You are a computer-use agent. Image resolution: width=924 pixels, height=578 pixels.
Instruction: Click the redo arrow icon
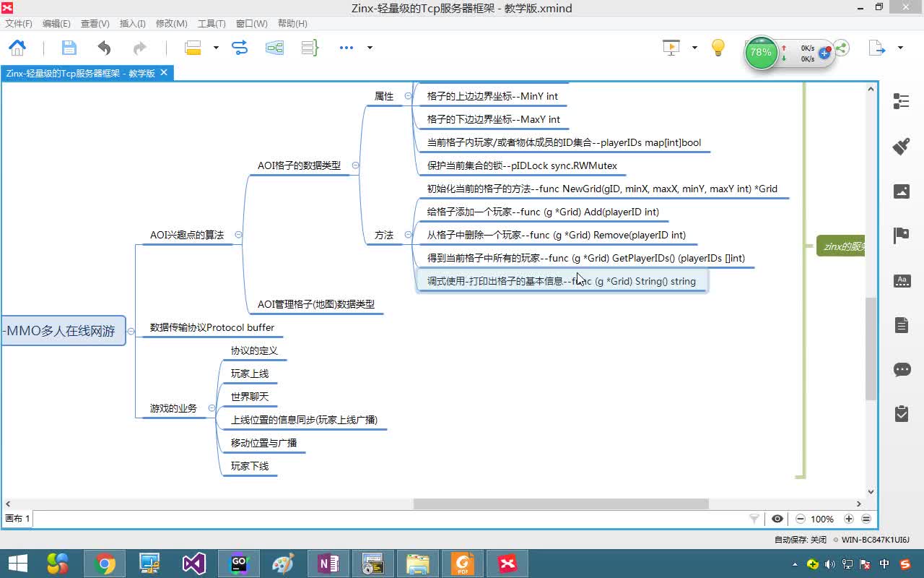click(x=139, y=48)
